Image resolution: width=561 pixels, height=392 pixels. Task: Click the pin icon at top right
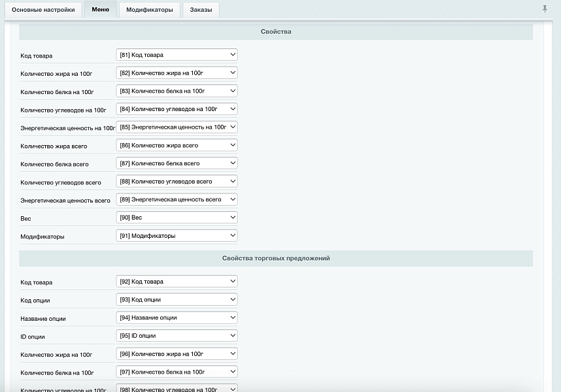point(545,9)
